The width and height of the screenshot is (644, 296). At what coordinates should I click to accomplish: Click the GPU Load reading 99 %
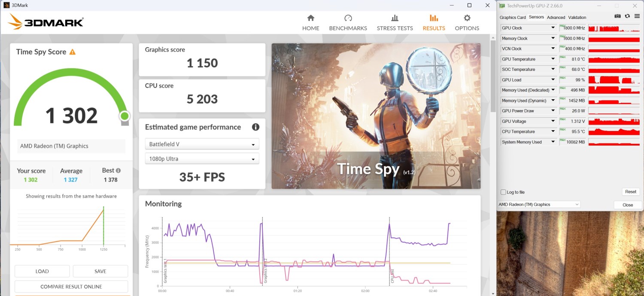pos(580,80)
